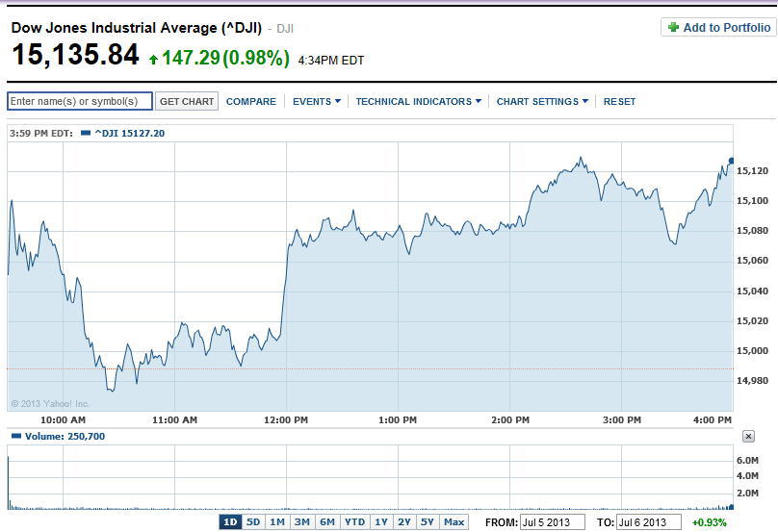Switch to the 3M range tab
The image size is (778, 532).
coord(301,522)
